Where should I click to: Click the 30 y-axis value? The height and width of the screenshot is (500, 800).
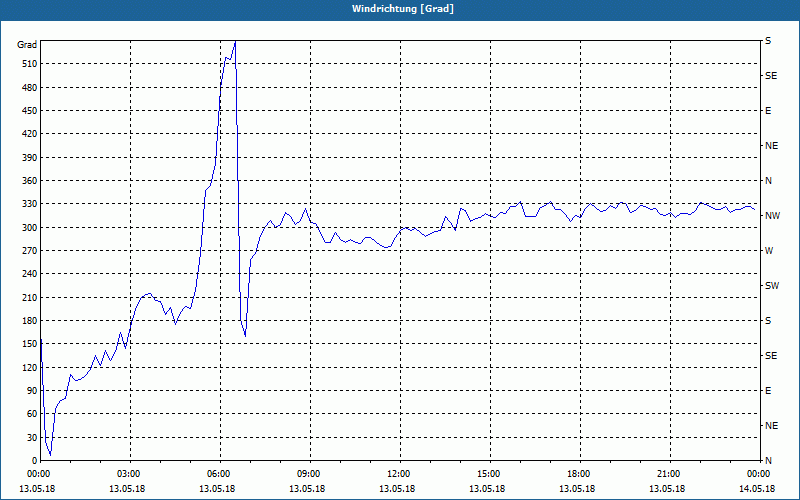[x=32, y=437]
